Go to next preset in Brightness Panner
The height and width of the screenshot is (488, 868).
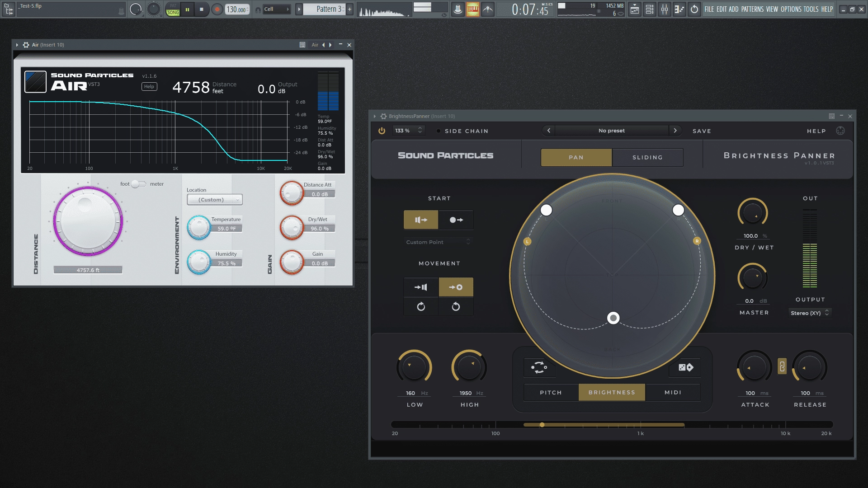tap(675, 131)
